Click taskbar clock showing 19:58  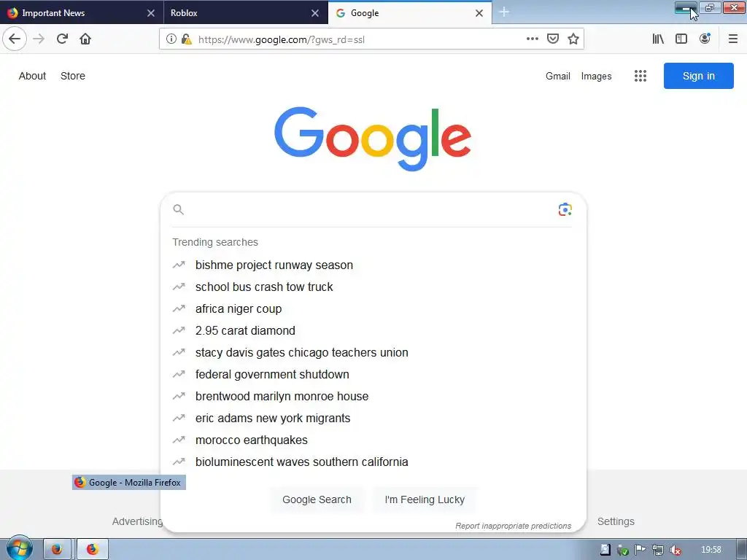point(711,550)
